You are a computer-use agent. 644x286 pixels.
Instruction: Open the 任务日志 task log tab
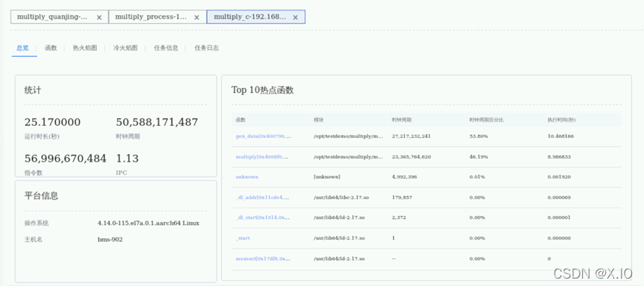(206, 48)
